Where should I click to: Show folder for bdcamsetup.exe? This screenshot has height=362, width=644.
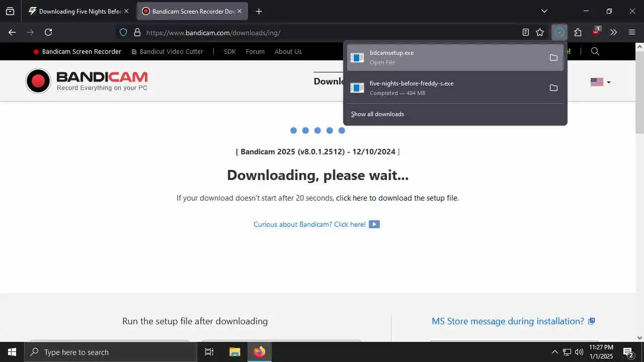[553, 57]
